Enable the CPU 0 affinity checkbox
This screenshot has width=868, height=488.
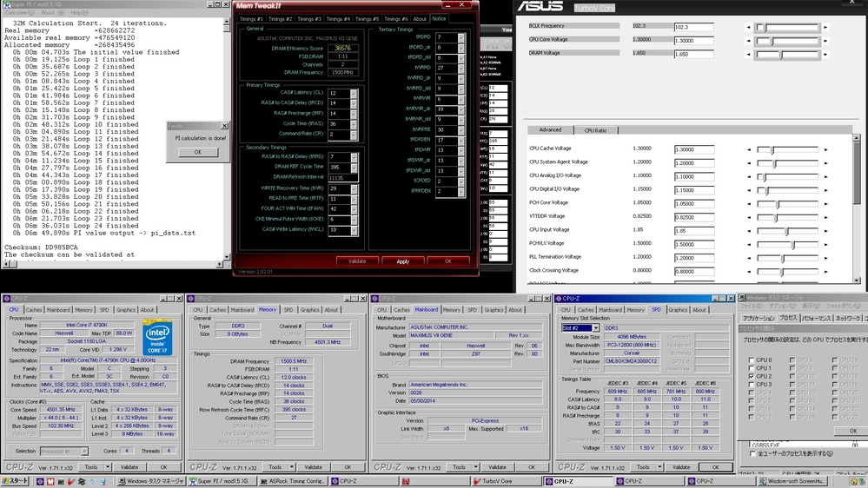[x=752, y=360]
